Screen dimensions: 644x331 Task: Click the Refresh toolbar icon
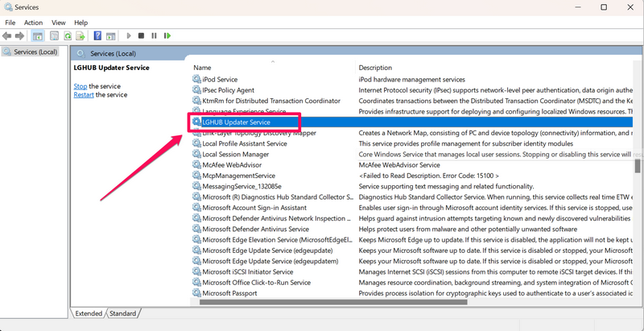(68, 35)
